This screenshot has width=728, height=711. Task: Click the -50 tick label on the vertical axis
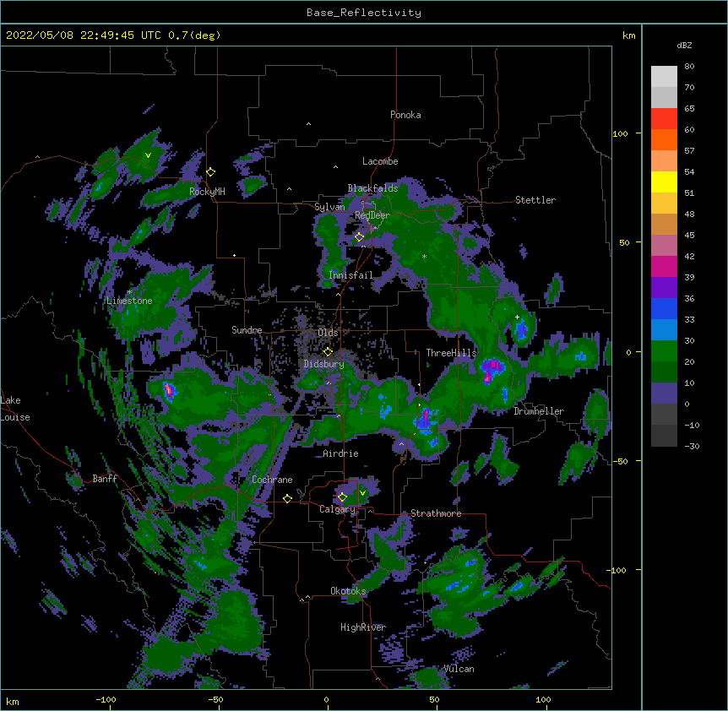pyautogui.click(x=620, y=461)
